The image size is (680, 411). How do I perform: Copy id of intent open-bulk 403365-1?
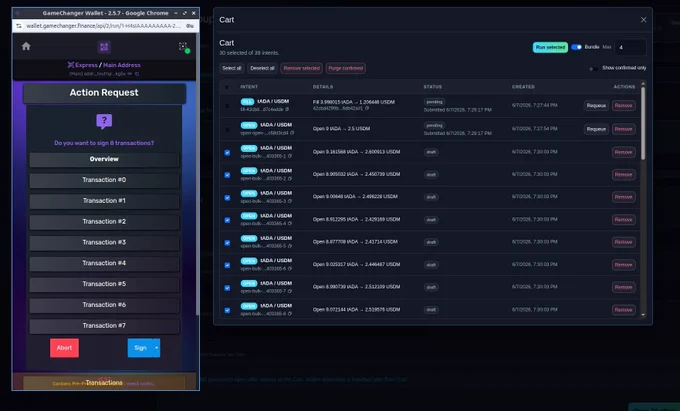tap(290, 156)
